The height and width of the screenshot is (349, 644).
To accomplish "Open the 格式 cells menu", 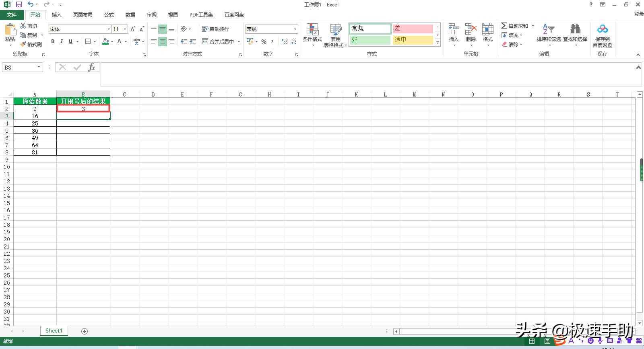I will click(488, 35).
